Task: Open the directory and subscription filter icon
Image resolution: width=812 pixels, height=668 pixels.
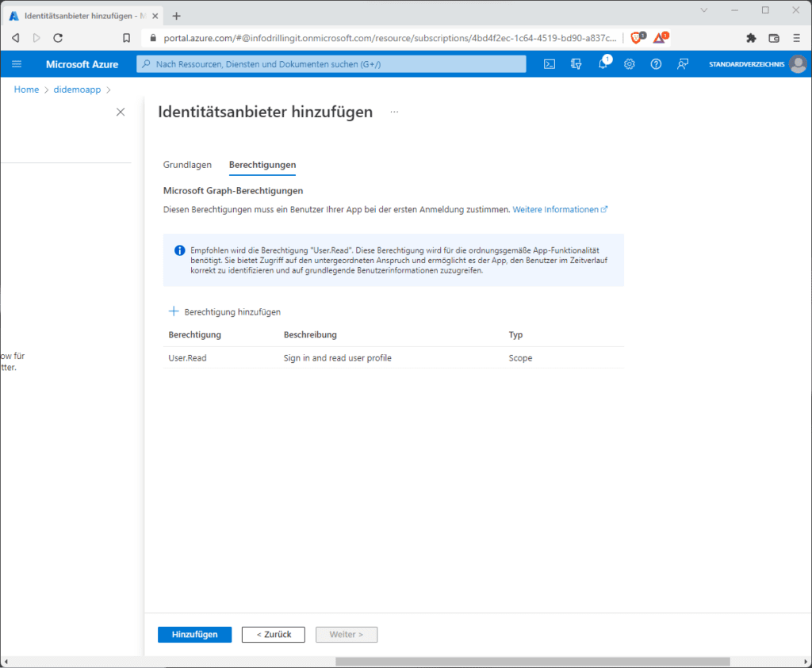Action: click(576, 64)
